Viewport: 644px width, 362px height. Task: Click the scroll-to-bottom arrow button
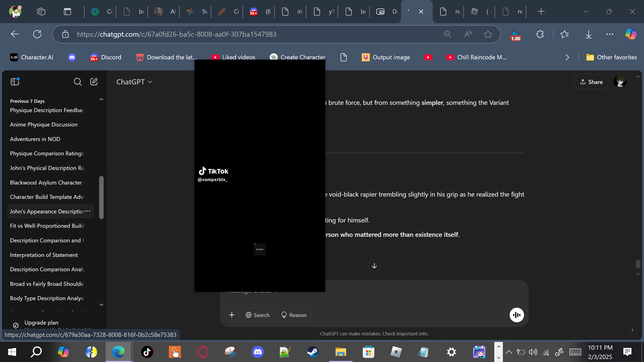(374, 266)
